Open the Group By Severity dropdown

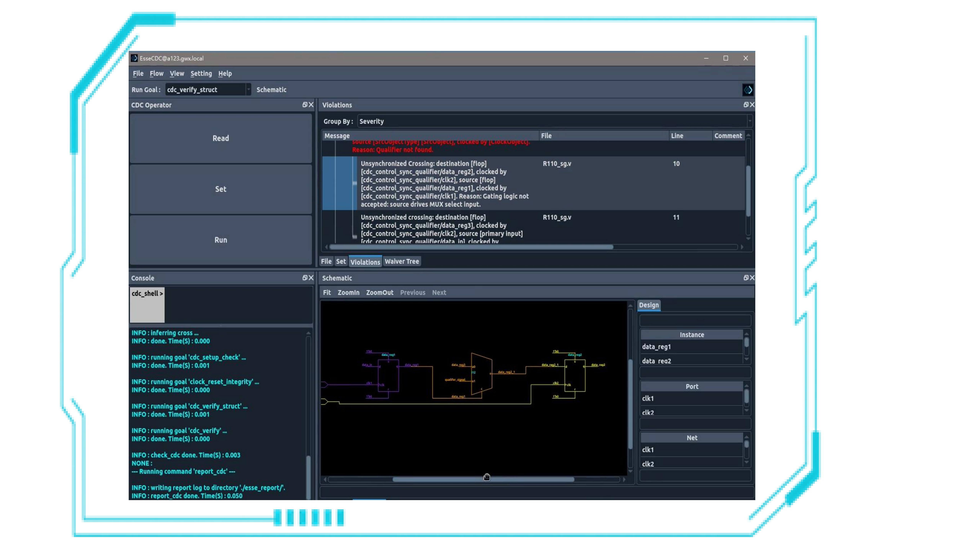(x=555, y=121)
